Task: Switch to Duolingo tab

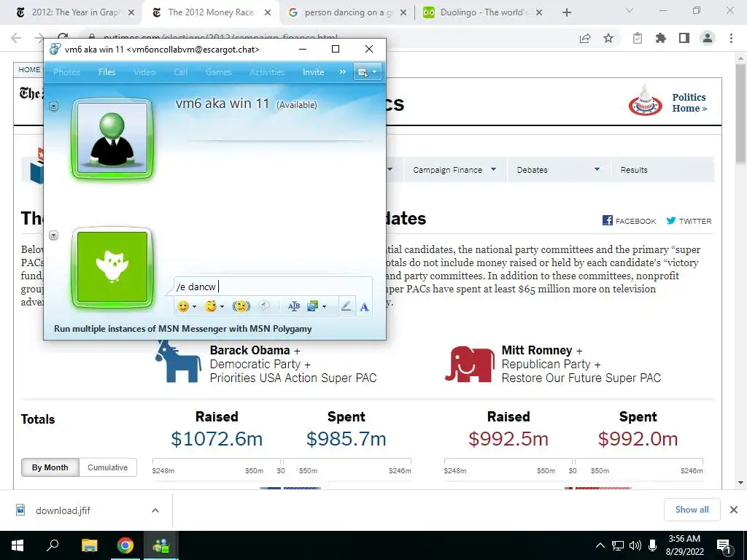Action: (x=483, y=12)
